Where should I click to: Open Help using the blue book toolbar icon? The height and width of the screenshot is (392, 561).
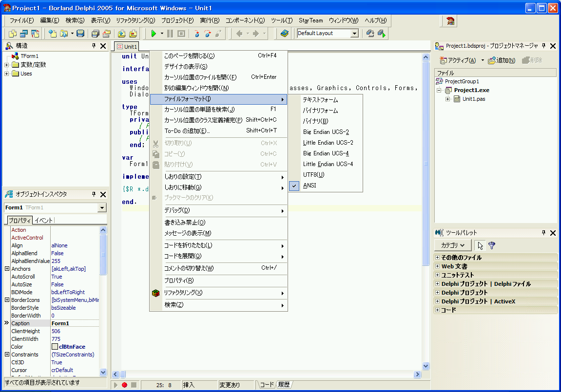tap(285, 33)
